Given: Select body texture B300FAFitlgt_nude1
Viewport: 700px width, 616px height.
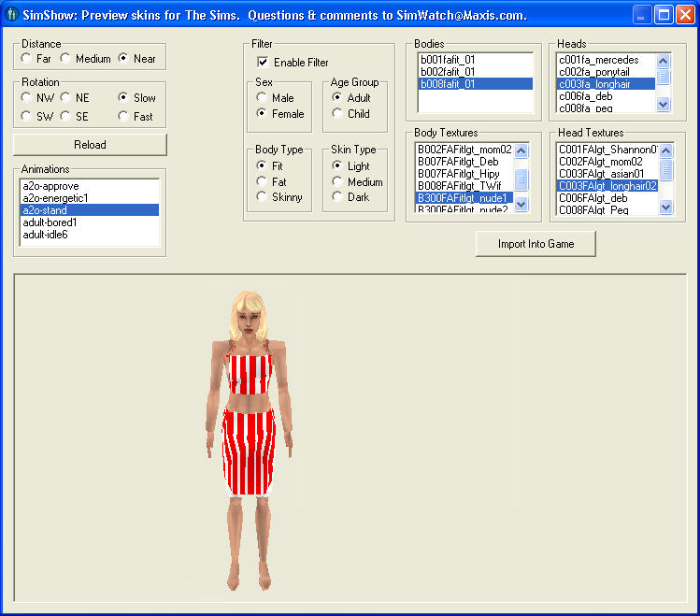Looking at the screenshot, I should (464, 198).
